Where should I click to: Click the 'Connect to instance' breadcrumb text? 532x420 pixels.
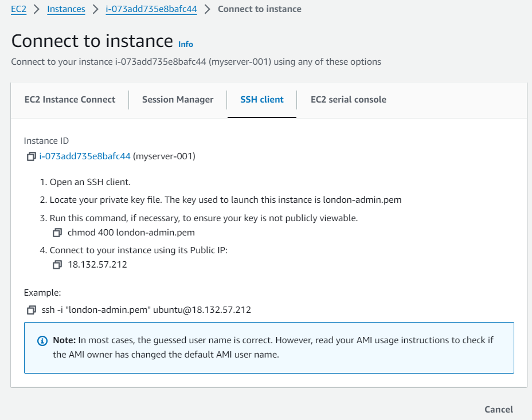click(260, 9)
